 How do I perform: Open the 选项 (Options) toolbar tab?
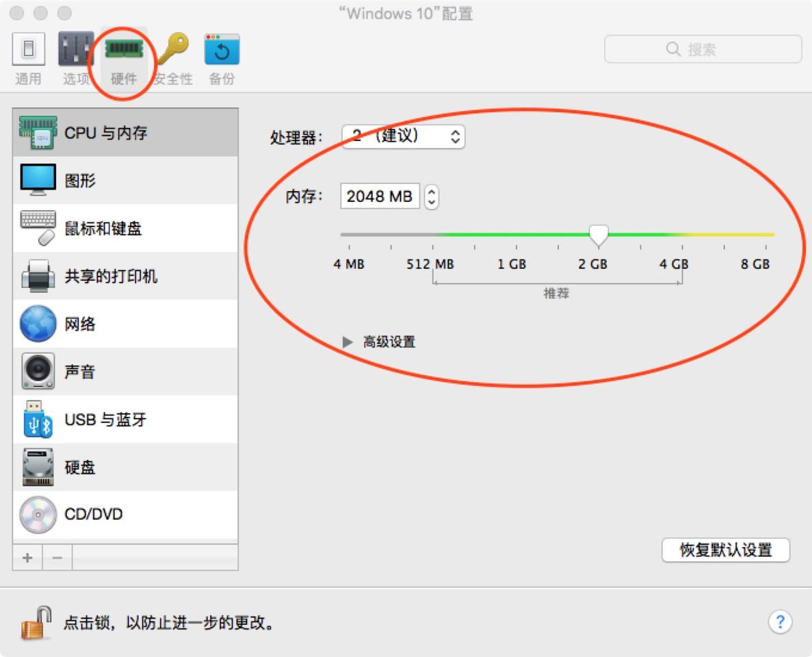pyautogui.click(x=76, y=58)
